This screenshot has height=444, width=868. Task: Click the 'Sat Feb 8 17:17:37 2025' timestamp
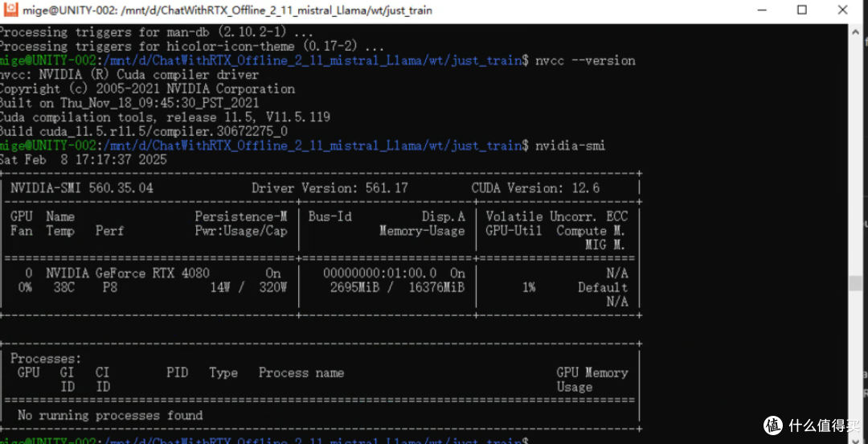pyautogui.click(x=83, y=160)
